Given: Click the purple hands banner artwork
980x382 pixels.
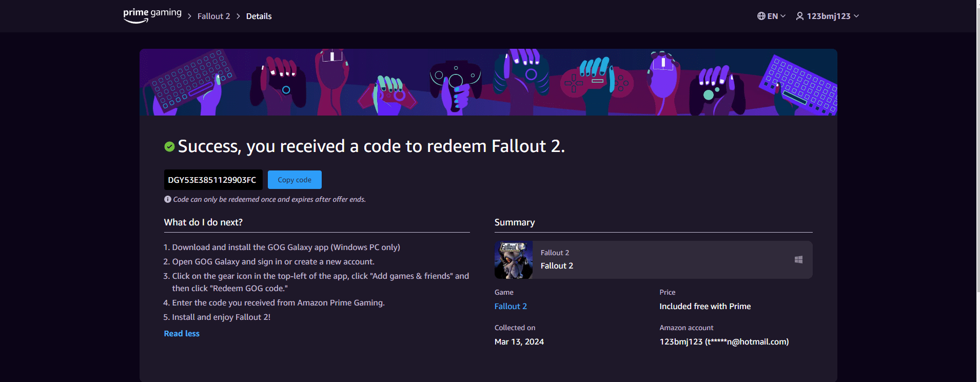Looking at the screenshot, I should 488,82.
